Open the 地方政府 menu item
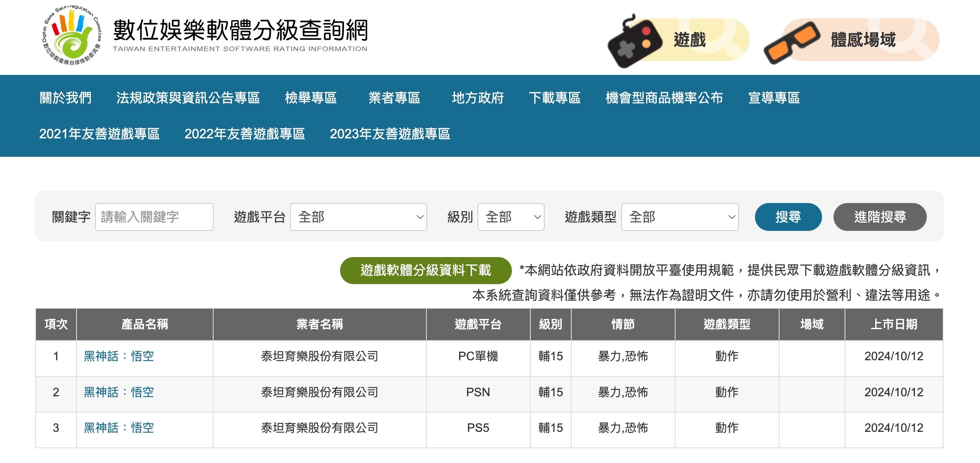The image size is (980, 463). point(478,98)
